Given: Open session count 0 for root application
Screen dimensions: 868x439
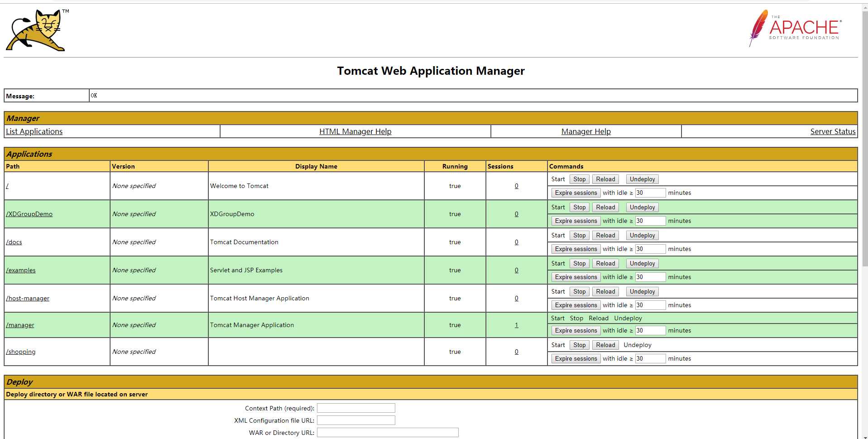Looking at the screenshot, I should (516, 186).
